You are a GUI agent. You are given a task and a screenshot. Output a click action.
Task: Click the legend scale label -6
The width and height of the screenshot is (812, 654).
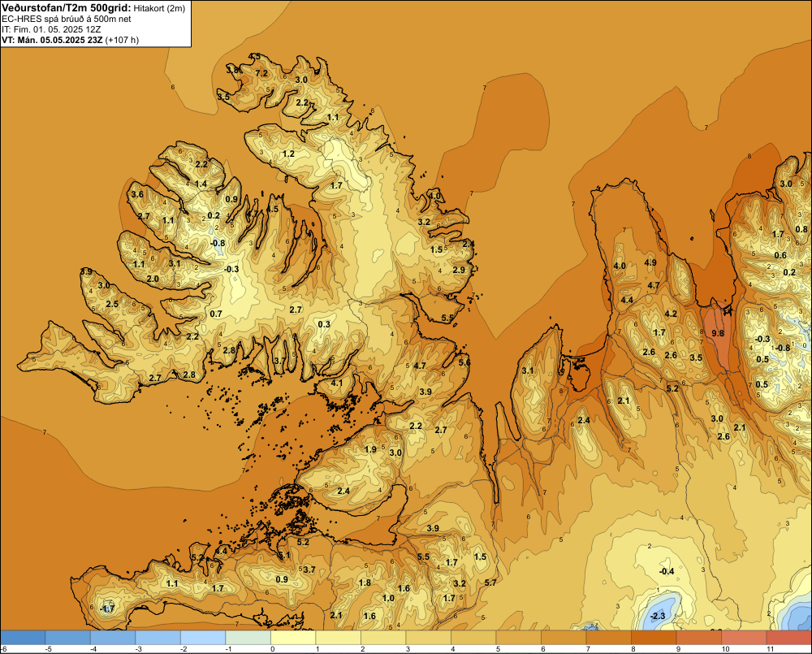[x=3, y=649]
